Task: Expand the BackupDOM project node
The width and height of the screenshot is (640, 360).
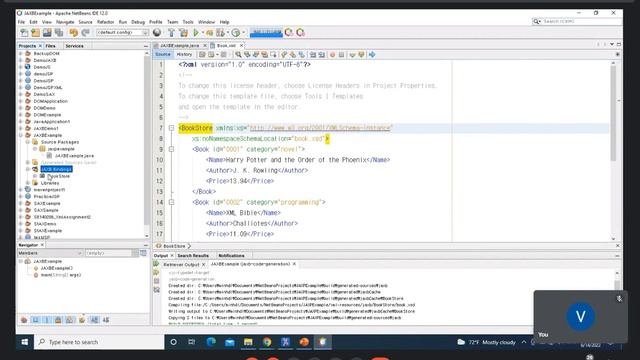Action: pyautogui.click(x=21, y=53)
